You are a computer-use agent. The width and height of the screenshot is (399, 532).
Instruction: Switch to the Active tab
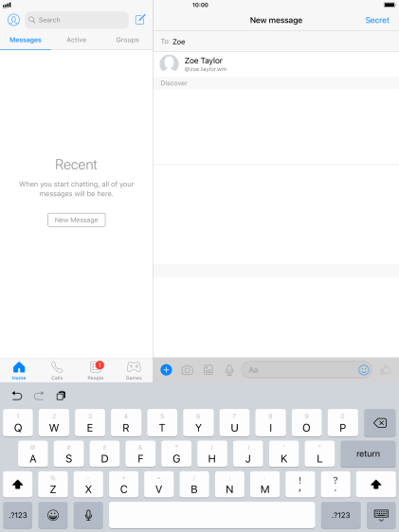[77, 40]
